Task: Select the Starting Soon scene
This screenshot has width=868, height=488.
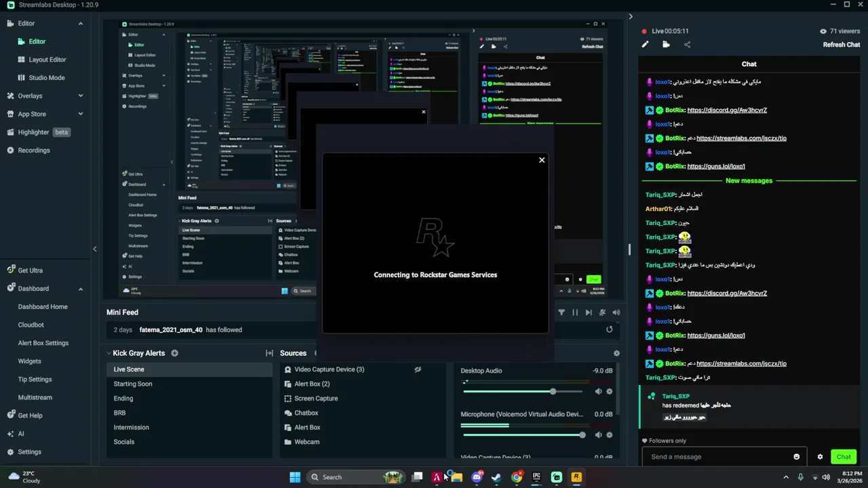Action: [189, 384]
